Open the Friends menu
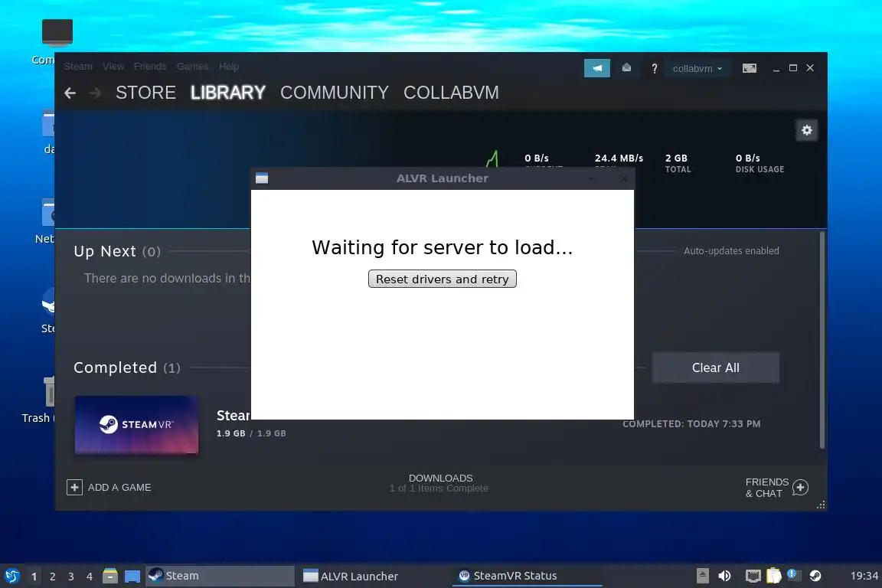This screenshot has height=588, width=882. coord(149,67)
